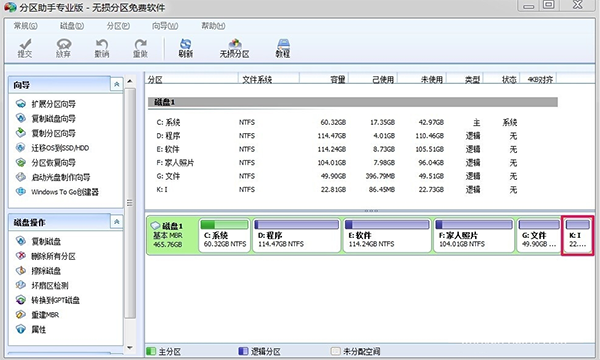Select the G: 文件 partition row
Screen dimensions: 600x360
tap(352, 176)
